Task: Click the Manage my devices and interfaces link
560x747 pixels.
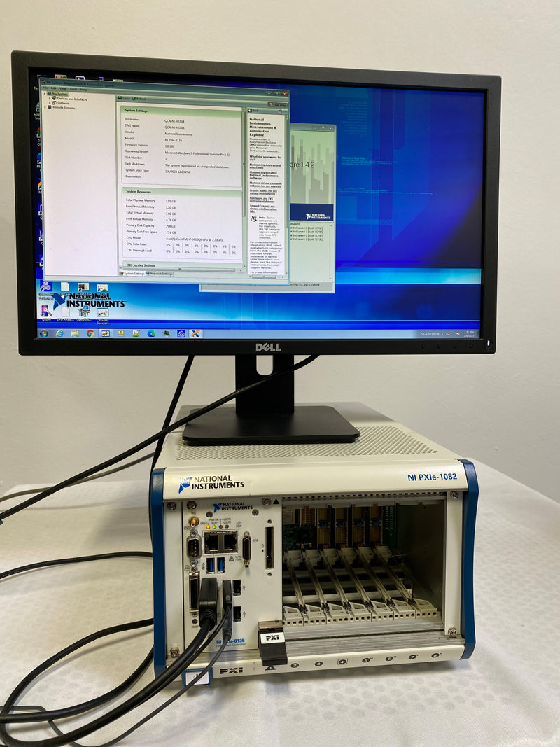Action: click(265, 165)
